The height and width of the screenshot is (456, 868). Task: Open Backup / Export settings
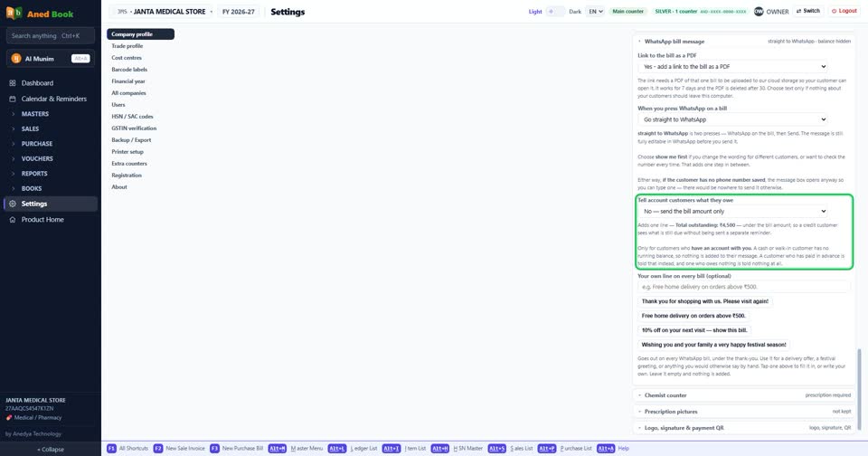coord(141,140)
